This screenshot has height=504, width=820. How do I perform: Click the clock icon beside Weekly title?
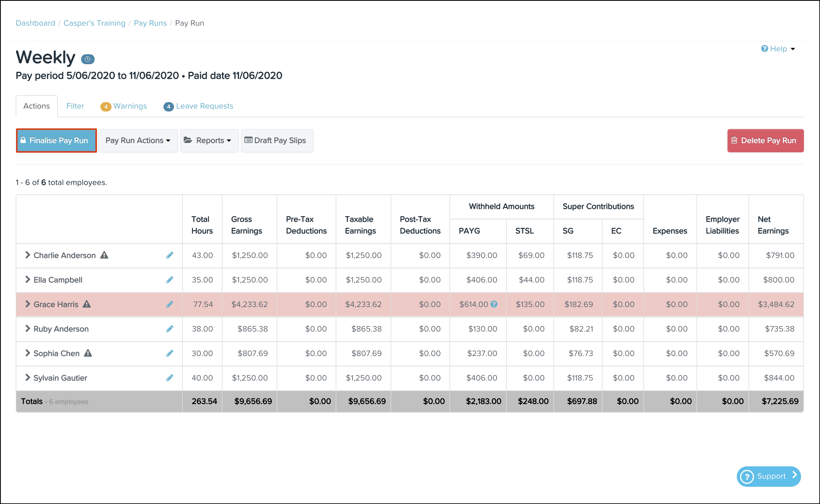[88, 59]
